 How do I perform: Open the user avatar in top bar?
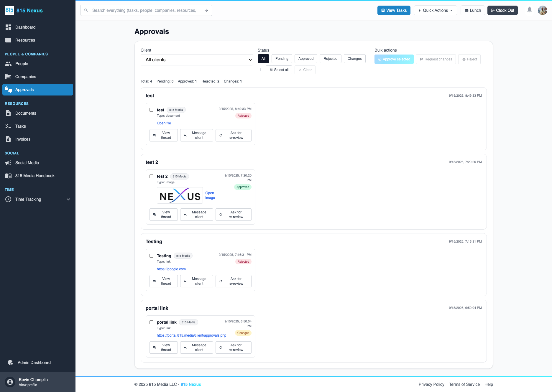pyautogui.click(x=543, y=10)
